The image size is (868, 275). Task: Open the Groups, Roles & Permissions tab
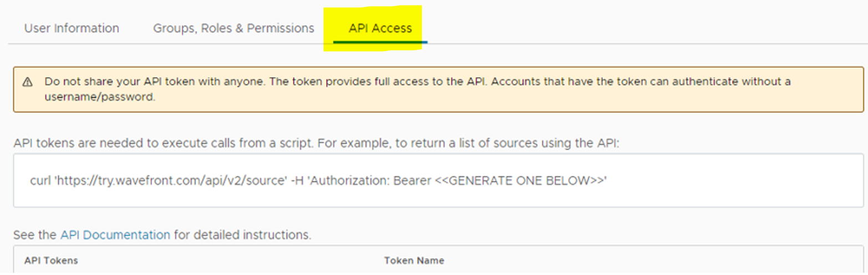pos(234,28)
